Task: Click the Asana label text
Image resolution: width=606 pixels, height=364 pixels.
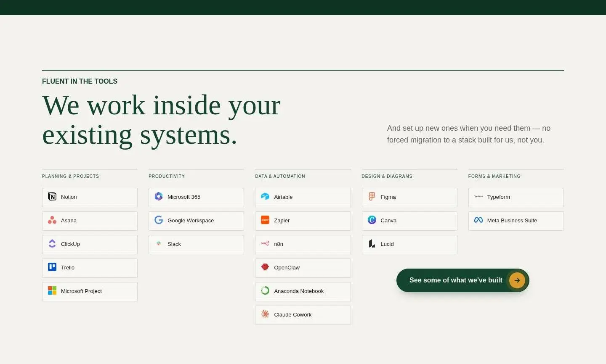Action: point(69,220)
